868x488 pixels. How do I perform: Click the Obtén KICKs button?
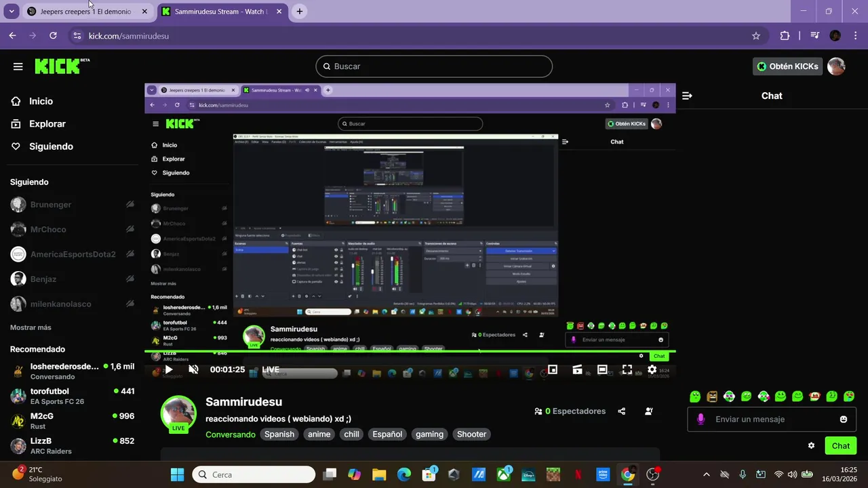(788, 66)
